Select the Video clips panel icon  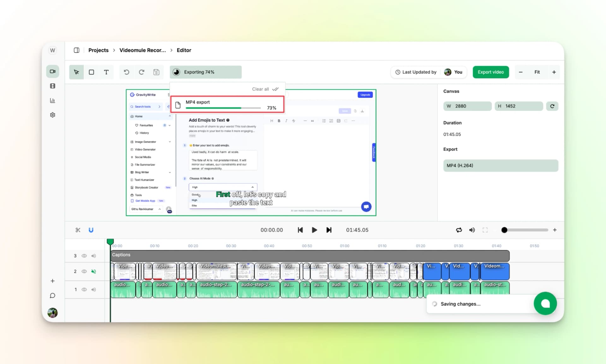(x=52, y=71)
